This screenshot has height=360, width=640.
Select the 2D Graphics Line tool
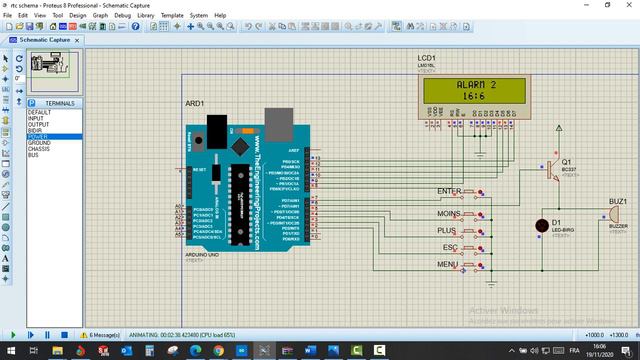[x=6, y=207]
